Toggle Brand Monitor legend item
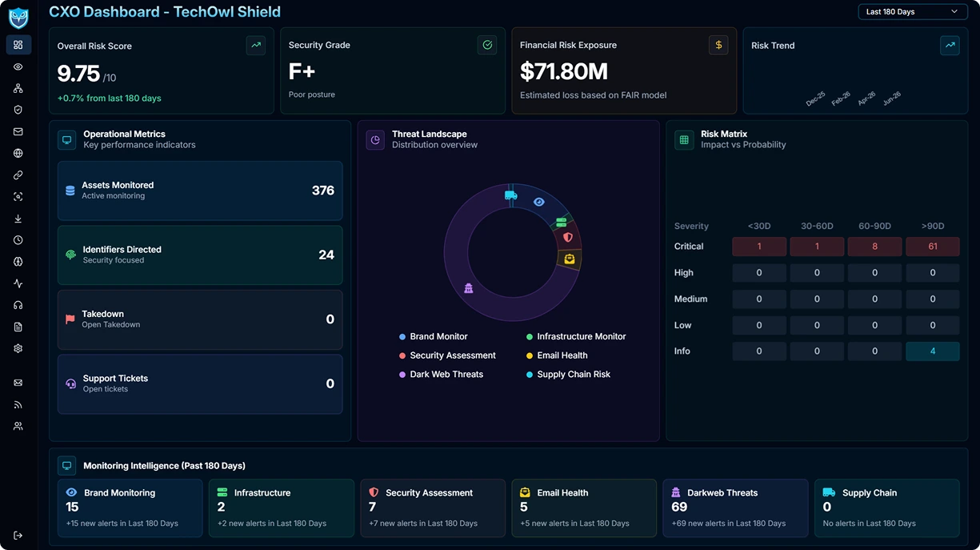Viewport: 980px width, 550px height. [x=434, y=337]
